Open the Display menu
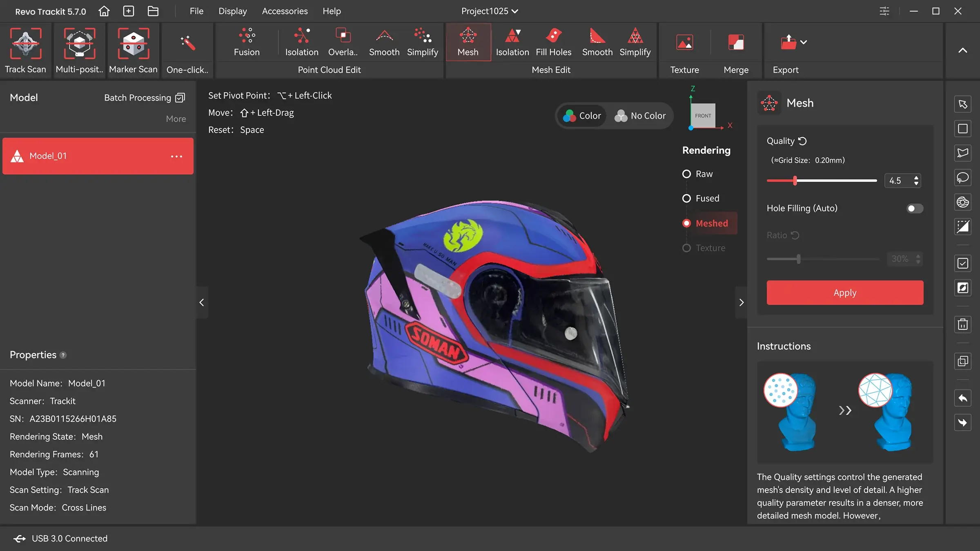 click(x=232, y=11)
